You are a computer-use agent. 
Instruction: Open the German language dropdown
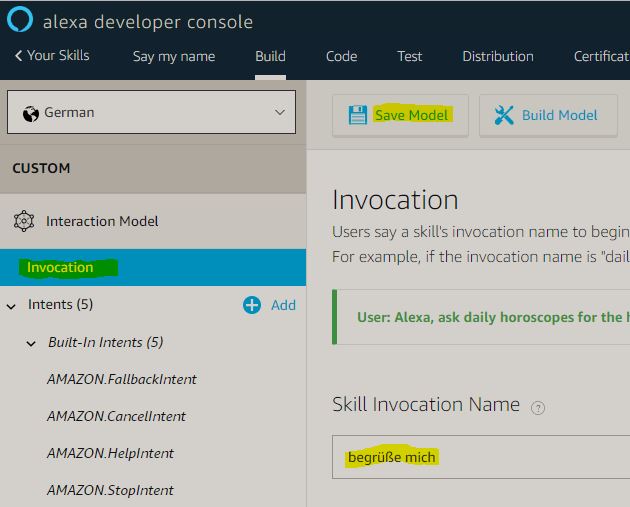tap(151, 112)
